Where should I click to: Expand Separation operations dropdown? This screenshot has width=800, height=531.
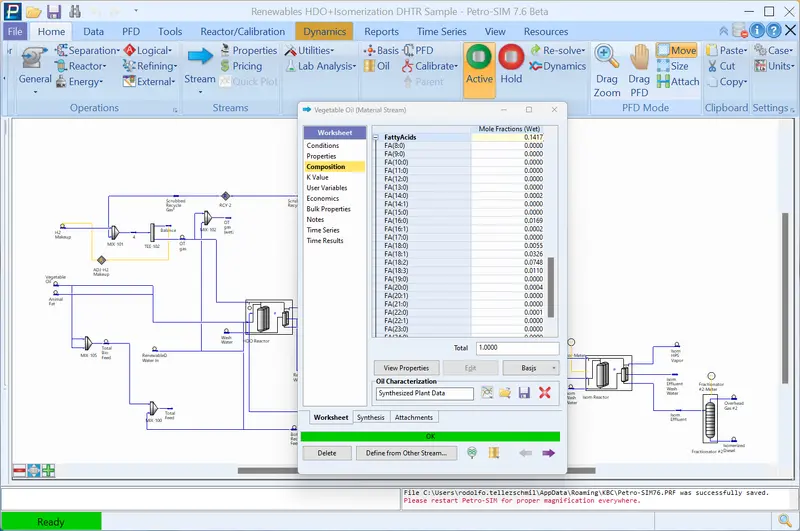click(x=87, y=50)
